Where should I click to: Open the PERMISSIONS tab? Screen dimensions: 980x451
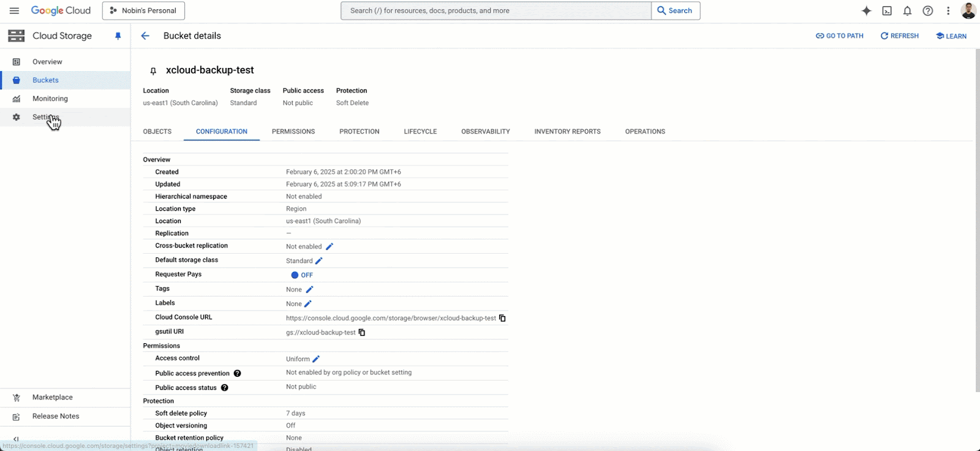293,131
